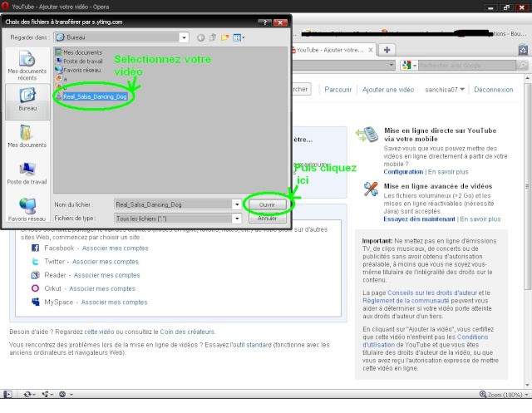
Task: Expand the Regarder dans folder dropdown
Action: pyautogui.click(x=184, y=37)
